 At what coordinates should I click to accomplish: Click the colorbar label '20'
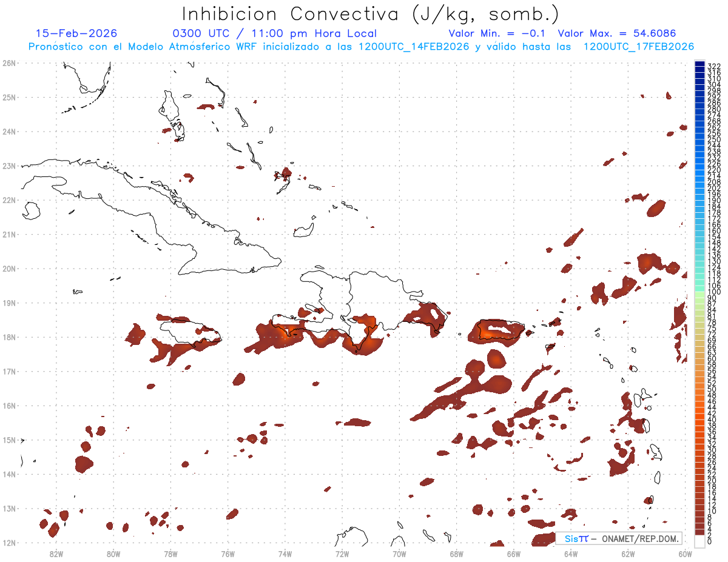712,480
